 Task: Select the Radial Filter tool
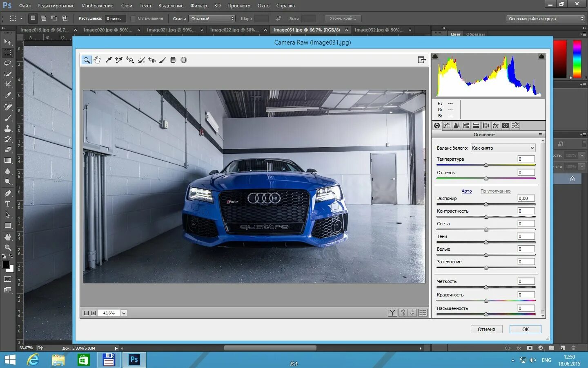tap(184, 60)
